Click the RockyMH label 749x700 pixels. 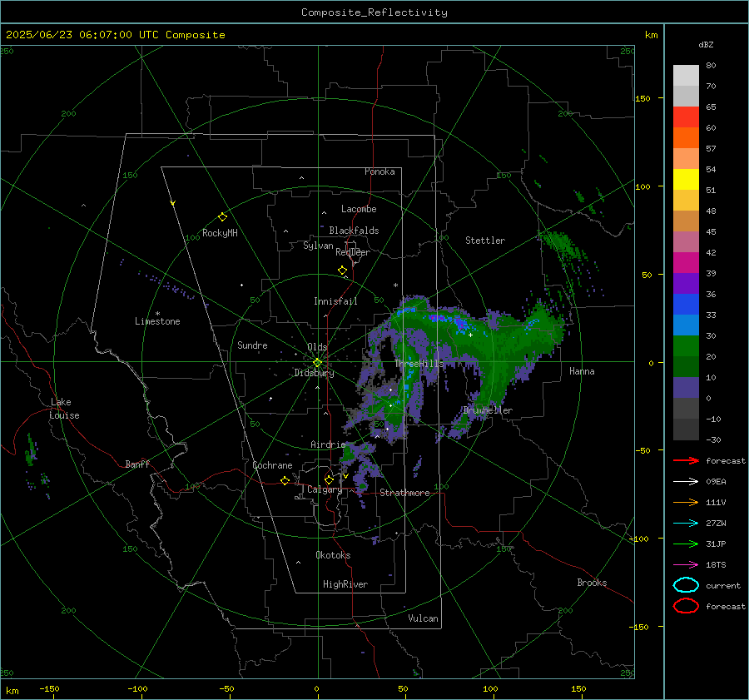[x=220, y=233]
